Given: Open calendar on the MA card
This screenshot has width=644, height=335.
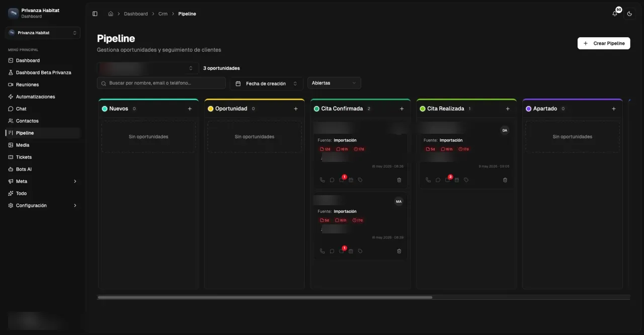Looking at the screenshot, I should coord(351,251).
